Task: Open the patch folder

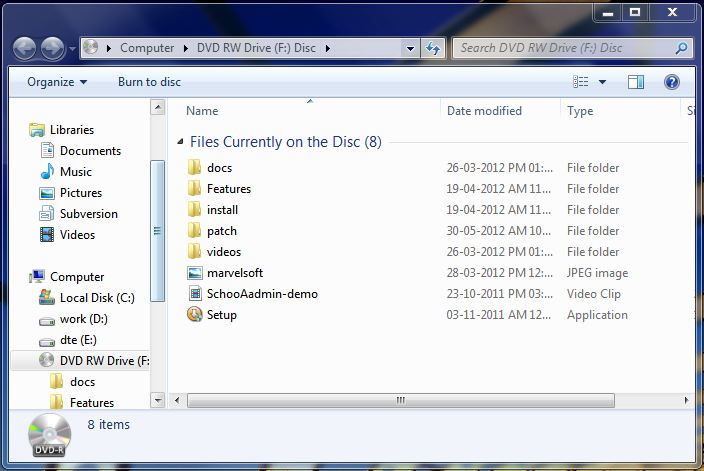Action: tap(221, 231)
